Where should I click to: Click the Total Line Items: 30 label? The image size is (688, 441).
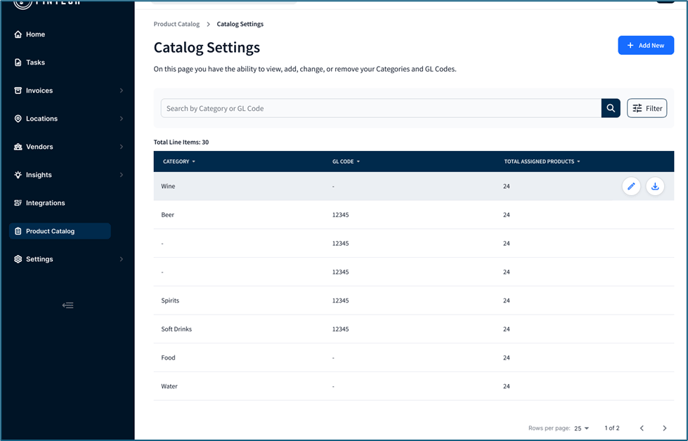(181, 142)
